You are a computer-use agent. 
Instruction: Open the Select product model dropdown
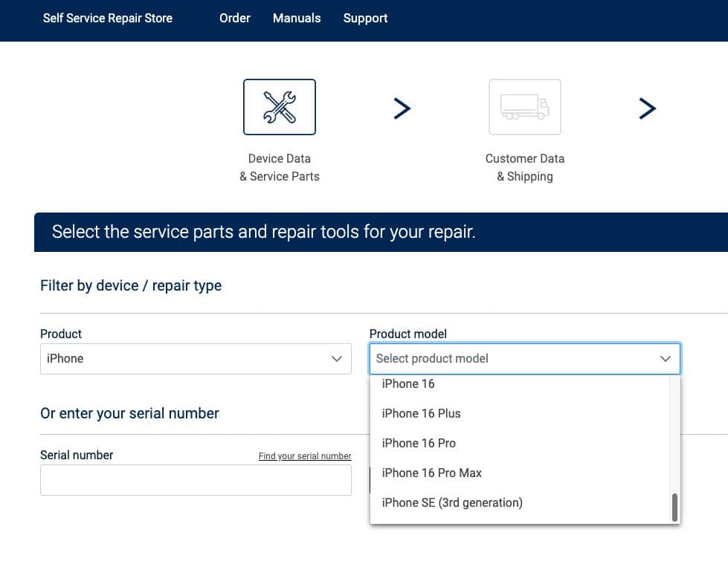point(525,359)
